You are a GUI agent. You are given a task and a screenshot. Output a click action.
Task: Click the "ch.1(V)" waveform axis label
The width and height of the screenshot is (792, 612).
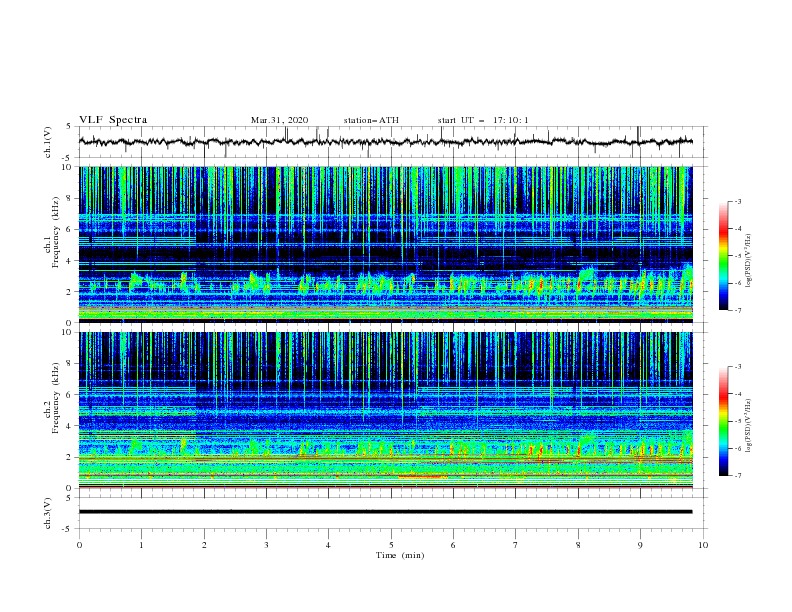point(48,142)
